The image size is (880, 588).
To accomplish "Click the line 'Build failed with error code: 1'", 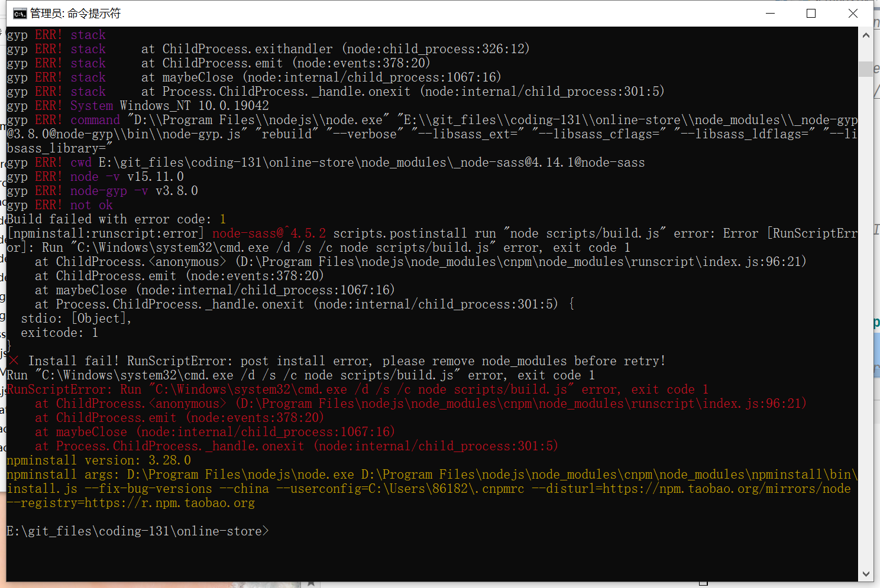I will tap(117, 219).
